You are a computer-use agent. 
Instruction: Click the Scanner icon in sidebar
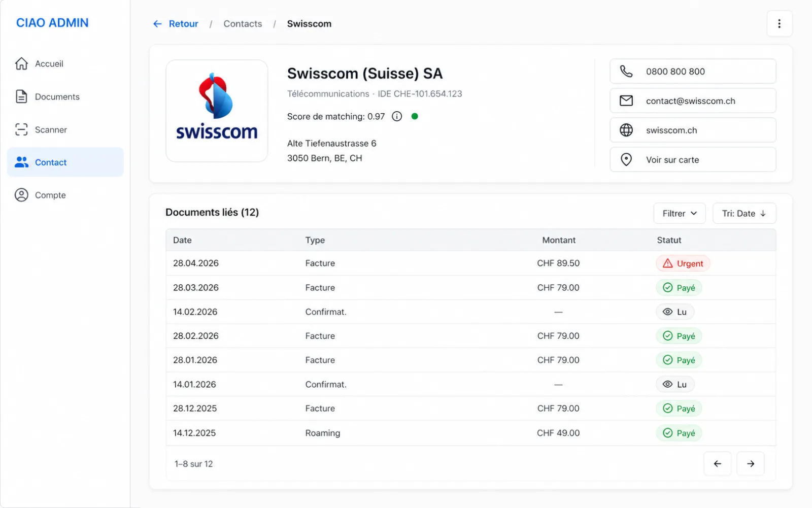point(21,129)
